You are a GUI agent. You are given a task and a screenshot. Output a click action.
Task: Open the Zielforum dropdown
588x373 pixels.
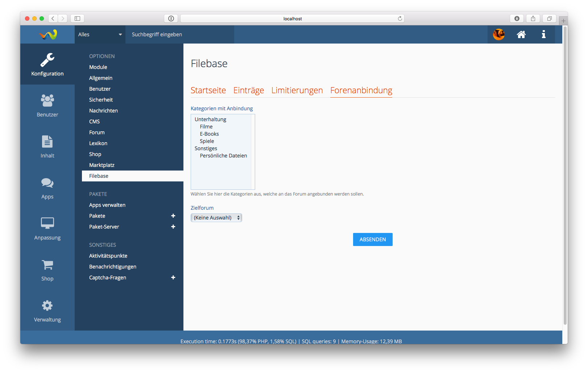pos(216,218)
